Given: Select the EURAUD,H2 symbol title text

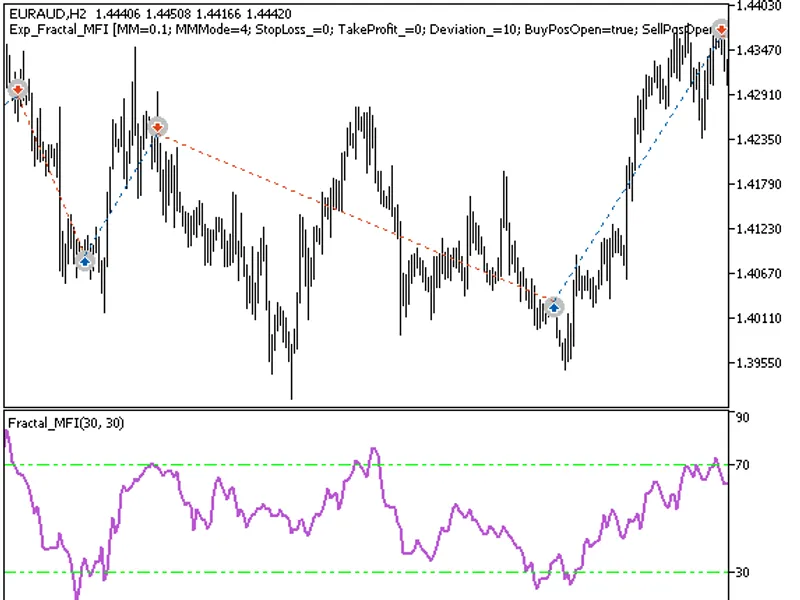Looking at the screenshot, I should pyautogui.click(x=47, y=14).
